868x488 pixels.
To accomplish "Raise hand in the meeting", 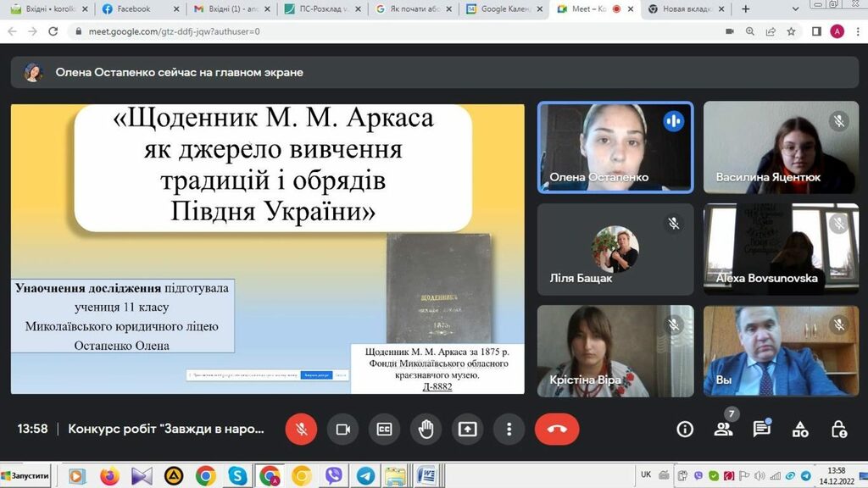I will click(x=426, y=429).
